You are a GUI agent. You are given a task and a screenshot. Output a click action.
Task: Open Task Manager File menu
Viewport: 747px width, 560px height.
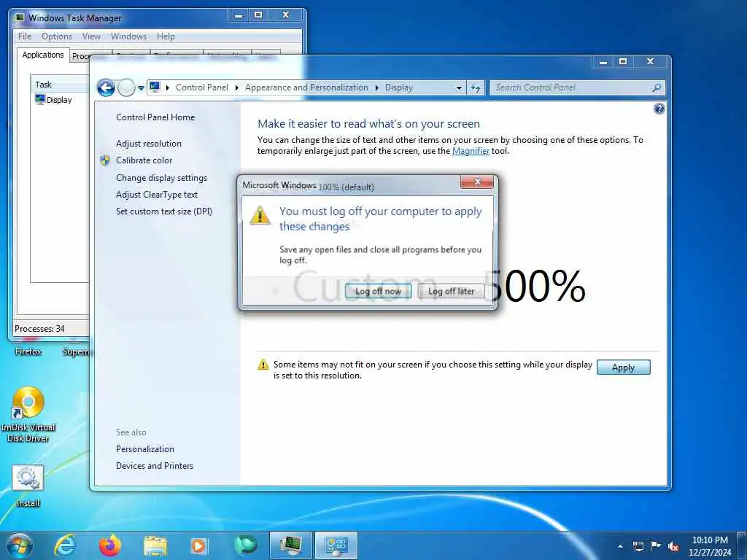click(25, 36)
